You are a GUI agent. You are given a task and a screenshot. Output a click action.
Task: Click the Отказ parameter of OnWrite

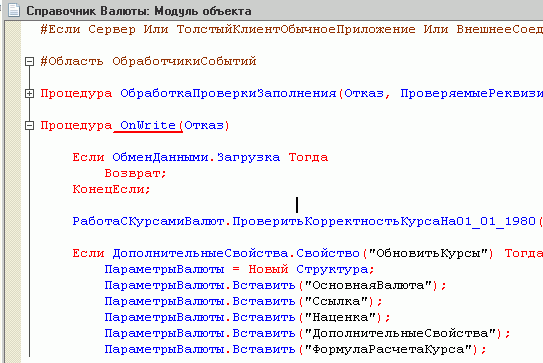click(x=204, y=125)
